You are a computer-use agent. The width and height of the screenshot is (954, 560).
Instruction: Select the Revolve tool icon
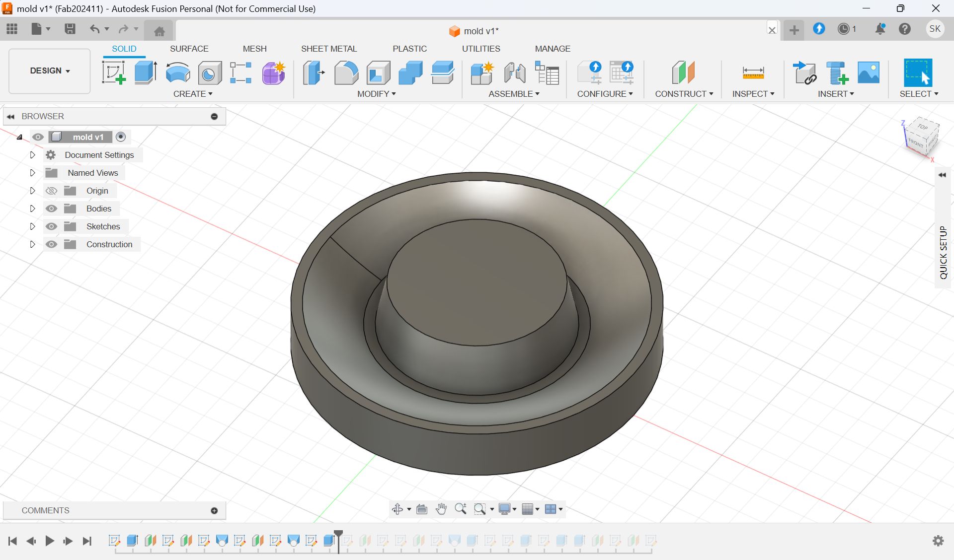[178, 73]
